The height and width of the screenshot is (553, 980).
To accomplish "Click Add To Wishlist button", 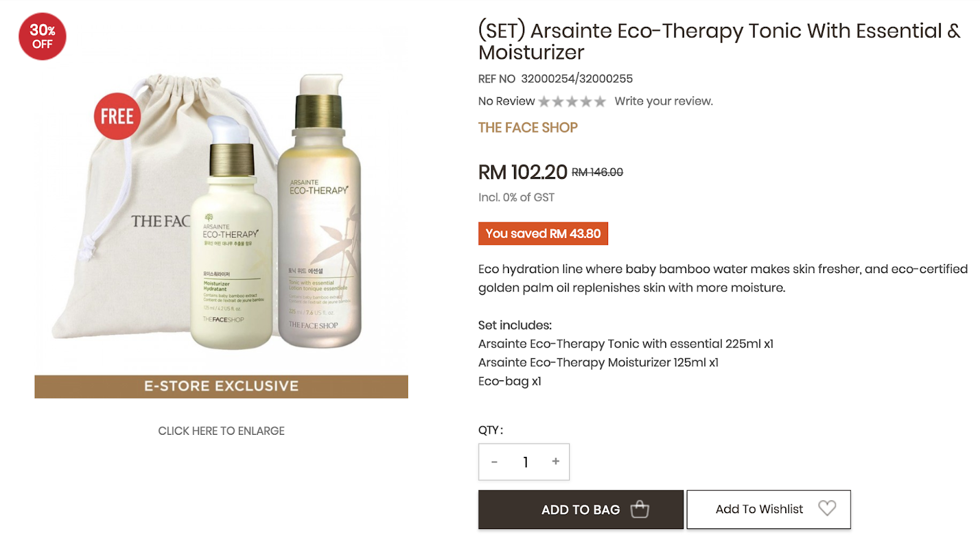I will [x=769, y=510].
